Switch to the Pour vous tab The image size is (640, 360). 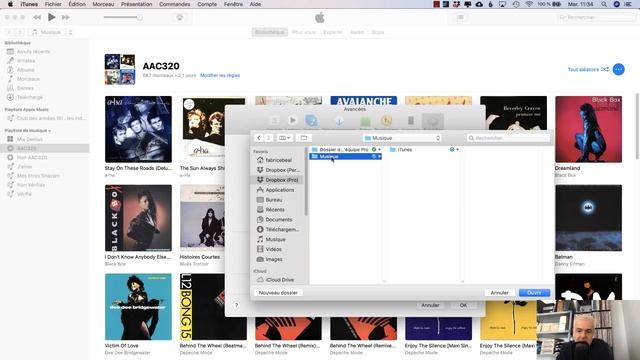[x=304, y=32]
